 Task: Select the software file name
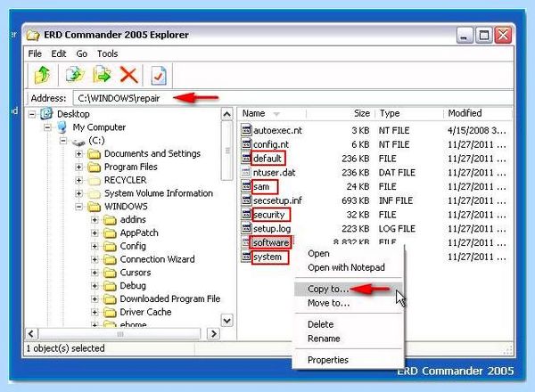[271, 242]
